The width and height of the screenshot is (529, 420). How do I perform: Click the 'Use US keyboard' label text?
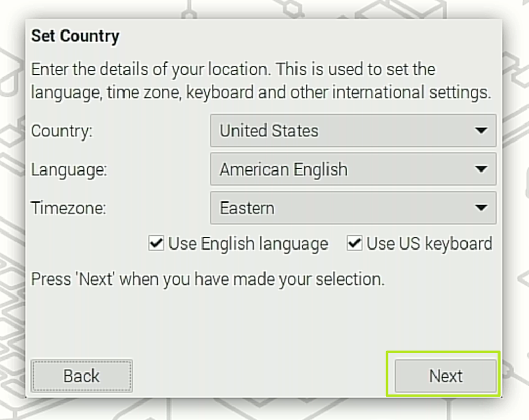pos(429,244)
